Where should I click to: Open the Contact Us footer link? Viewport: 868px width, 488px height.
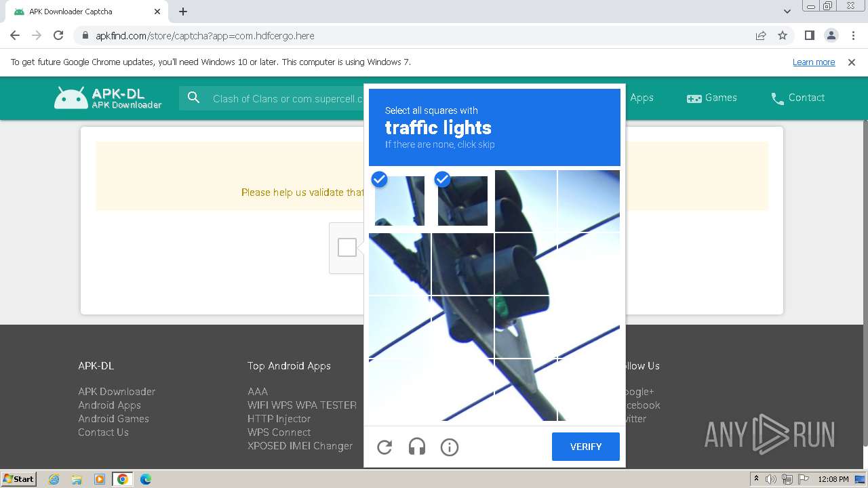[103, 432]
